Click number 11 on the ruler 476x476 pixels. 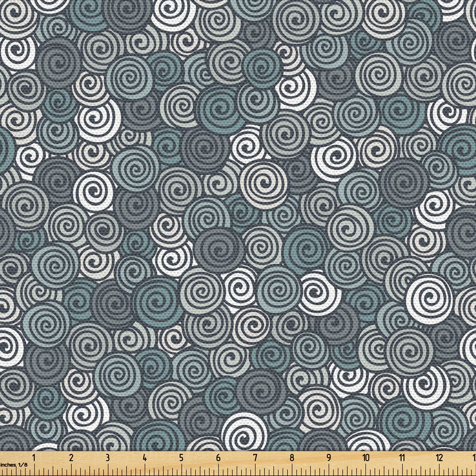tap(402, 458)
